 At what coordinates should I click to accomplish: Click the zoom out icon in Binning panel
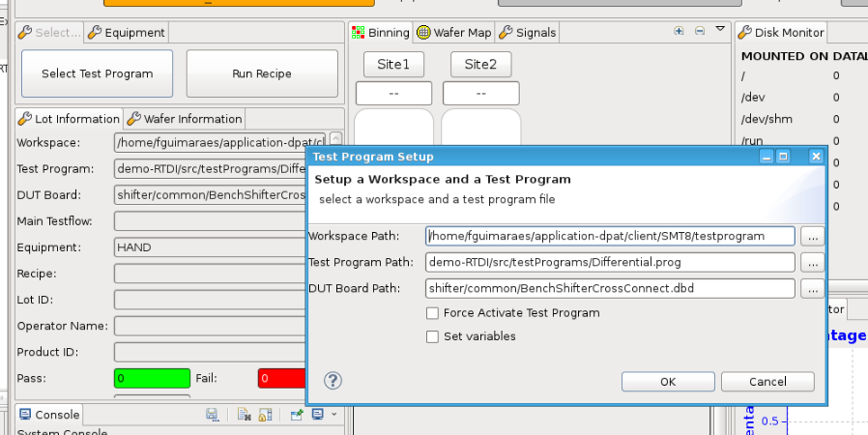[x=699, y=32]
